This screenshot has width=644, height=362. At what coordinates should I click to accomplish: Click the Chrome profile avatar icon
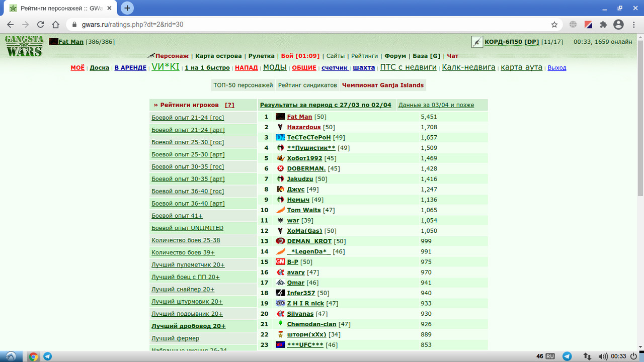point(619,24)
